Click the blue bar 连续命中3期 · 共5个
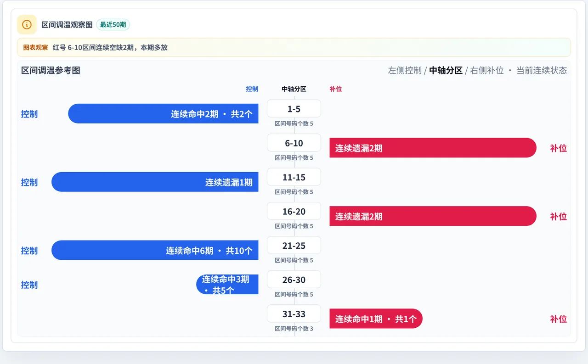 pyautogui.click(x=227, y=285)
